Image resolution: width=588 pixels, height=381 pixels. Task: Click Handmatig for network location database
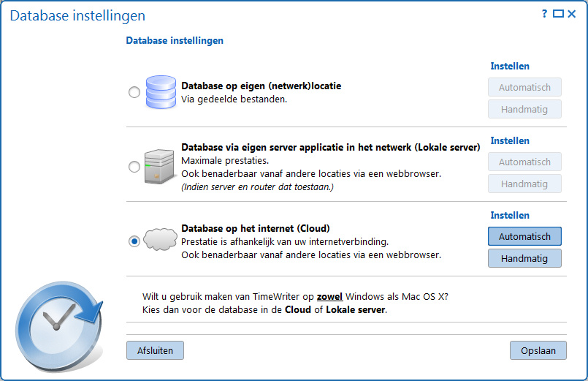tap(524, 109)
